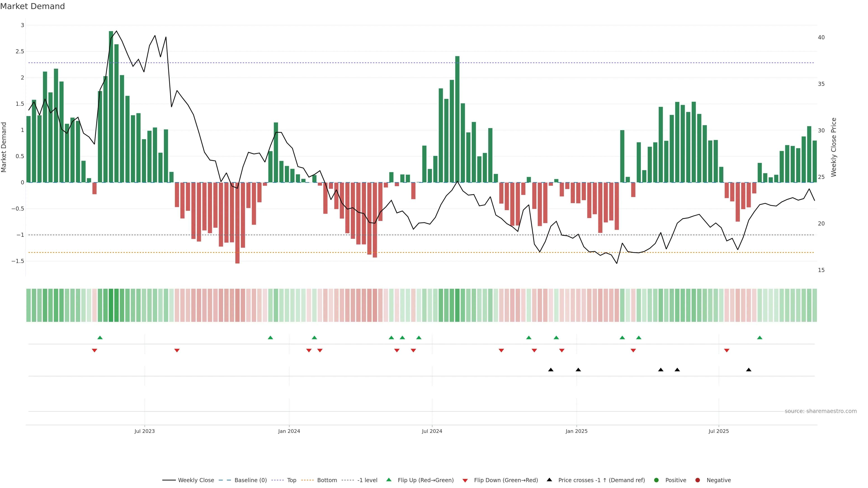The width and height of the screenshot is (868, 488).
Task: Click the lowest red demand bar below -1.5
Action: click(x=237, y=223)
